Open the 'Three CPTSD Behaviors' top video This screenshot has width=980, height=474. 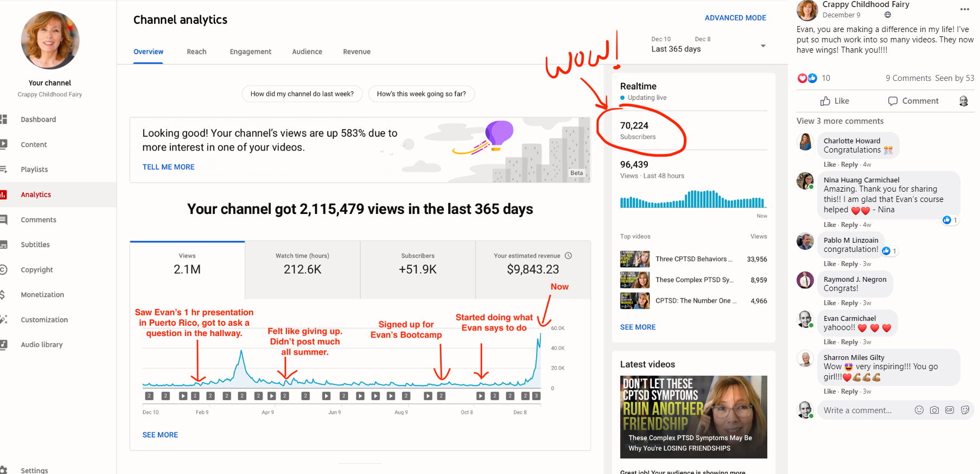coord(693,259)
